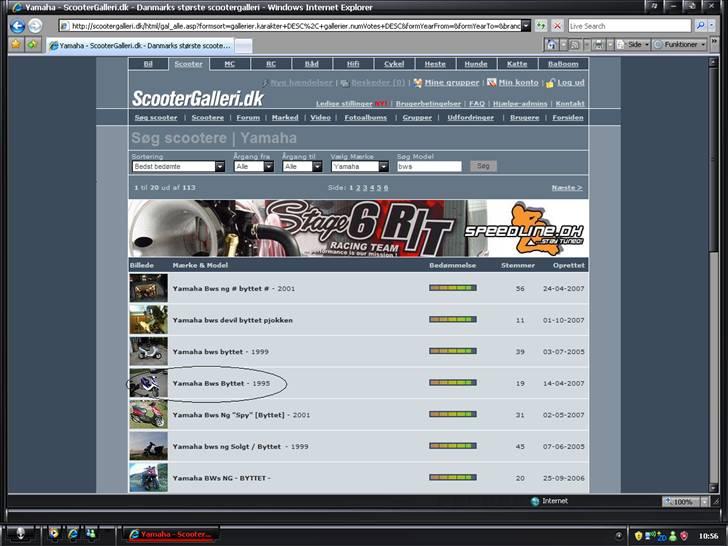
Task: Switch to the Hunde site tab
Action: [x=476, y=64]
